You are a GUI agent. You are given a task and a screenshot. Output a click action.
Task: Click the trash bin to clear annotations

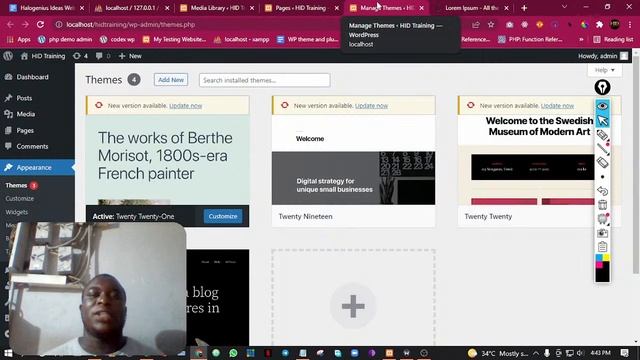(x=602, y=205)
